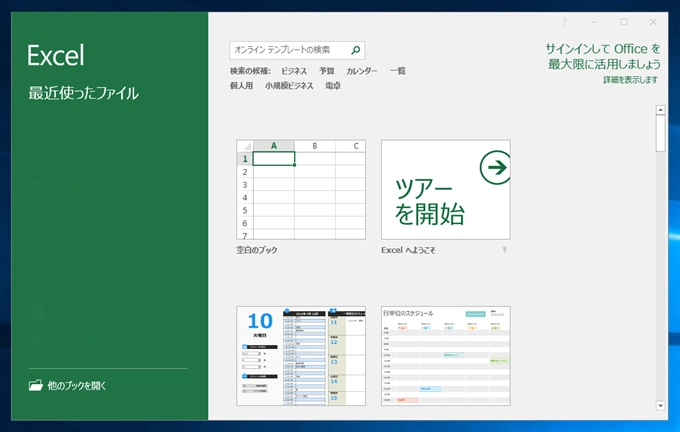Viewport: 680px width, 432px height.
Task: Click the search magnifier icon
Action: [x=356, y=50]
